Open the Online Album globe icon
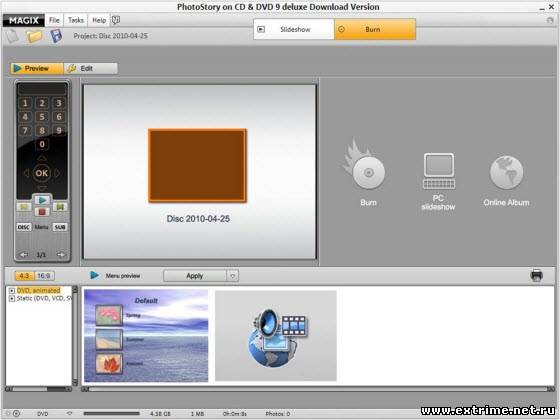This screenshot has width=560, height=420. (x=506, y=172)
